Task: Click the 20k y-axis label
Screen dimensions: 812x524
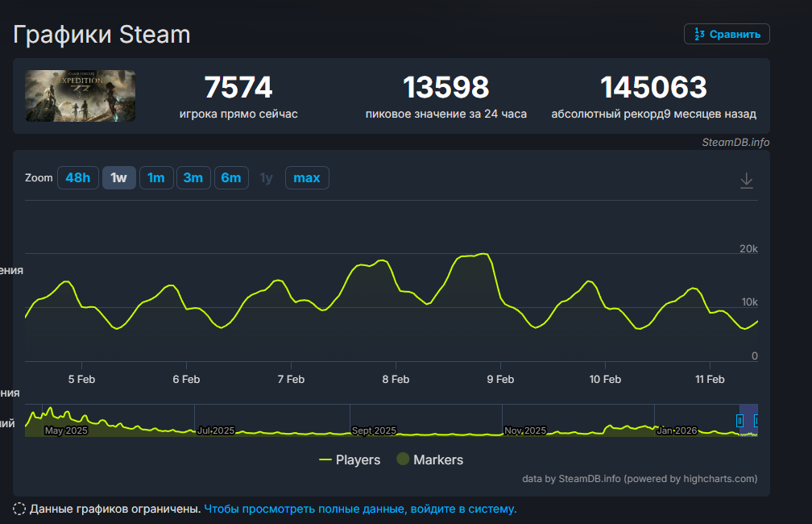Action: tap(748, 249)
